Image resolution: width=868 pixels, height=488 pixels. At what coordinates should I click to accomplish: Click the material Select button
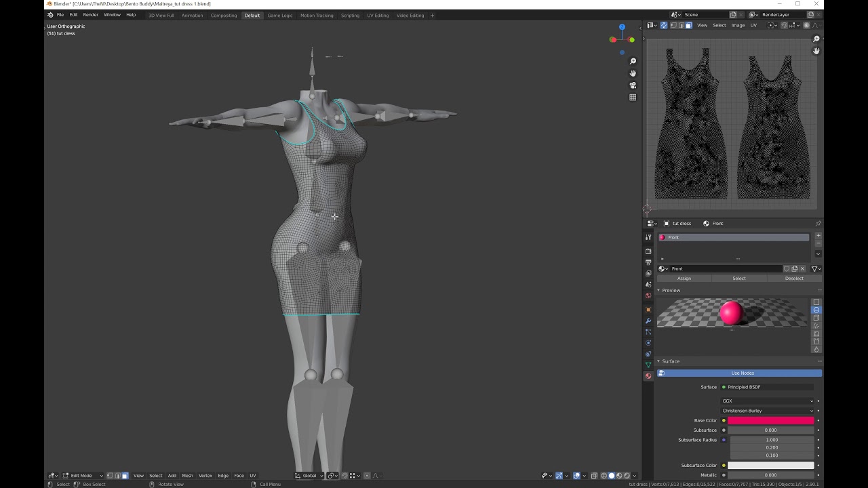click(739, 279)
